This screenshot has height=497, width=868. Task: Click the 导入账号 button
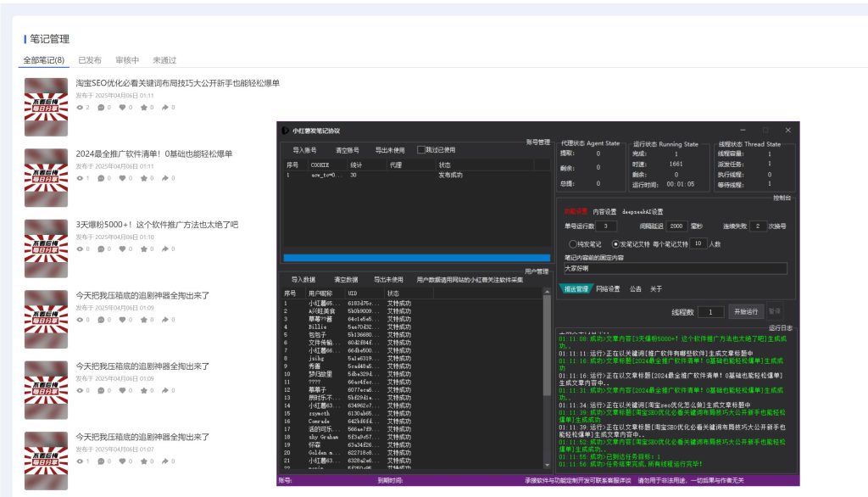303,150
